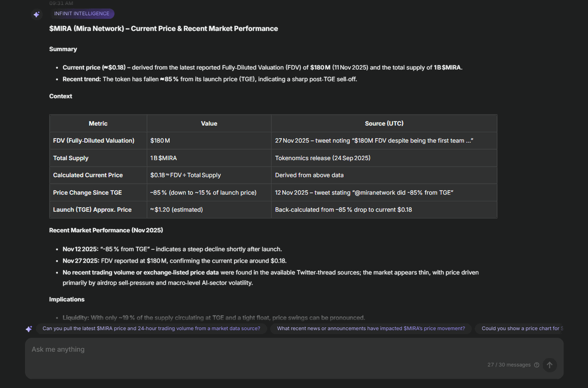Click the 'Current price (≈ $0.18)' summary bullet
The image size is (588, 388).
click(262, 68)
